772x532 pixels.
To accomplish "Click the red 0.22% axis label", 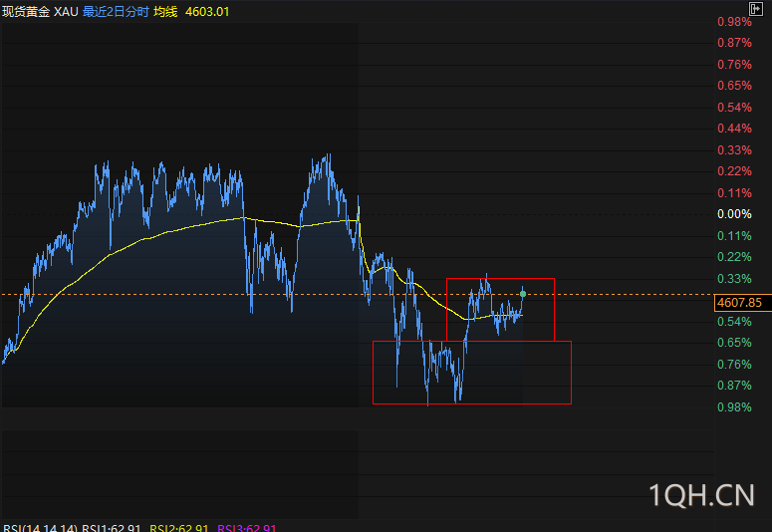I will [734, 171].
